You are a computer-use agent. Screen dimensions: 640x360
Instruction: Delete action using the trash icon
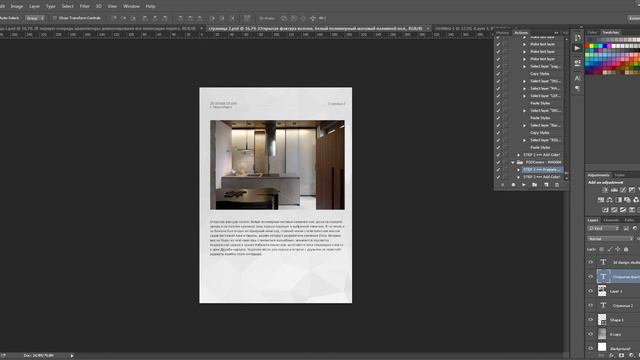(x=557, y=185)
